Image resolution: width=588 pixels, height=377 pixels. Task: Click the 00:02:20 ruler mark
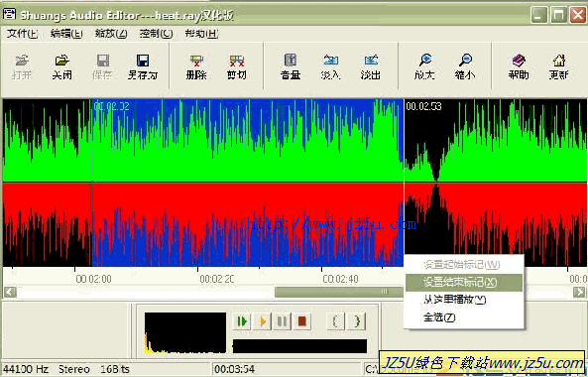point(217,279)
